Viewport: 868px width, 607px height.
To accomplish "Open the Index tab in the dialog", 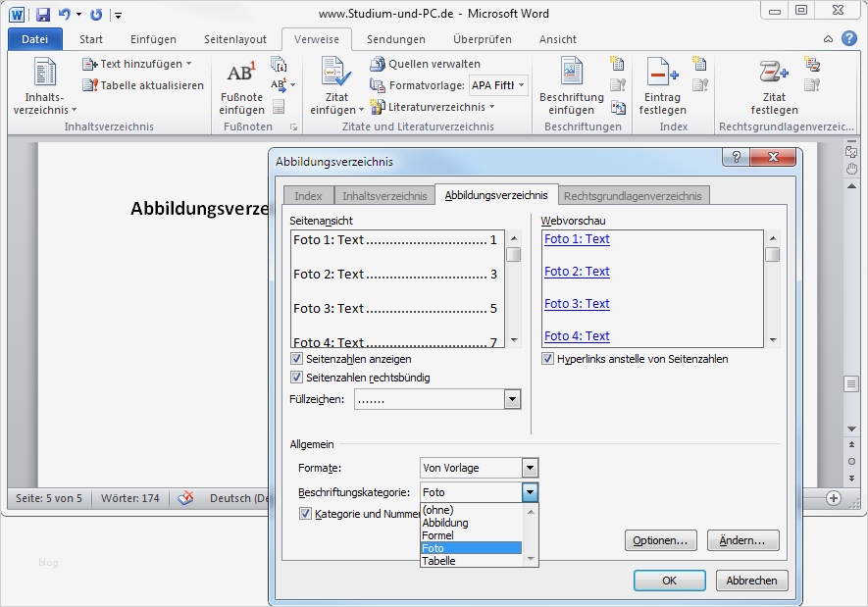I will click(x=308, y=195).
